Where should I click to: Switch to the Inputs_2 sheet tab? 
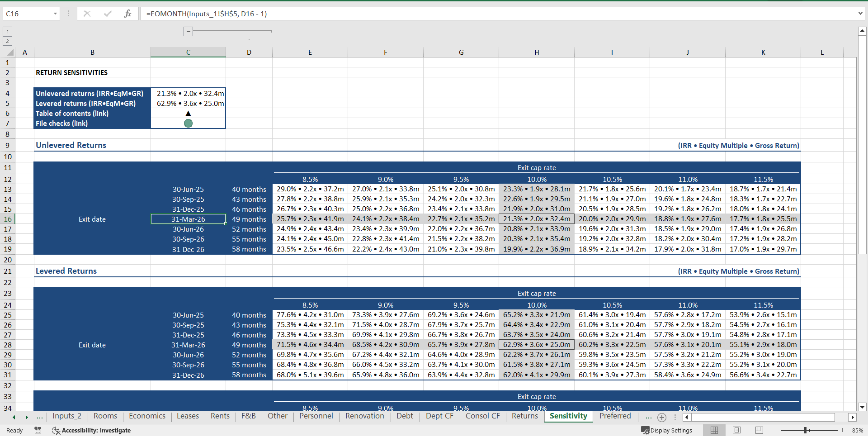67,416
